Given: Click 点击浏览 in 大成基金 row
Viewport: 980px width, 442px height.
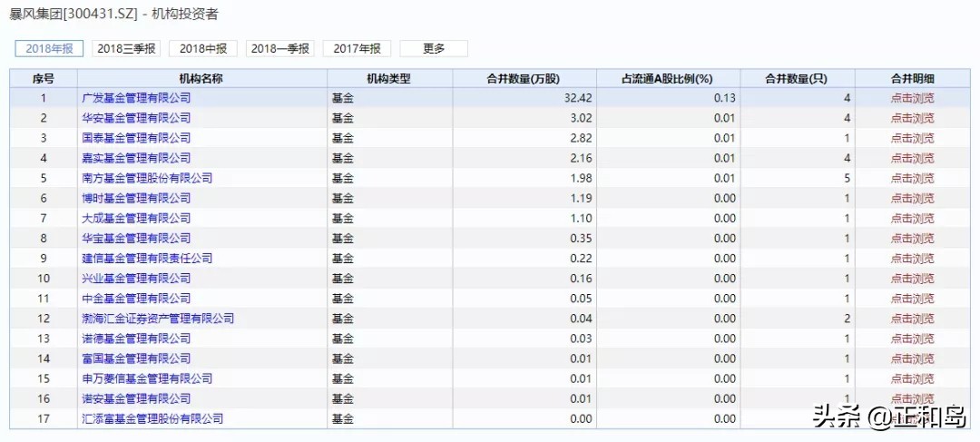Looking at the screenshot, I should [x=913, y=218].
